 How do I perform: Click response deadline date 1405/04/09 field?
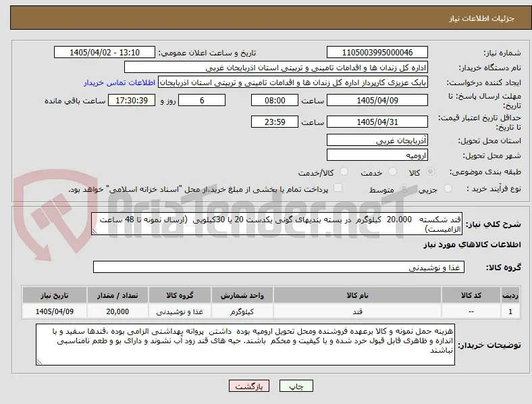click(x=377, y=101)
